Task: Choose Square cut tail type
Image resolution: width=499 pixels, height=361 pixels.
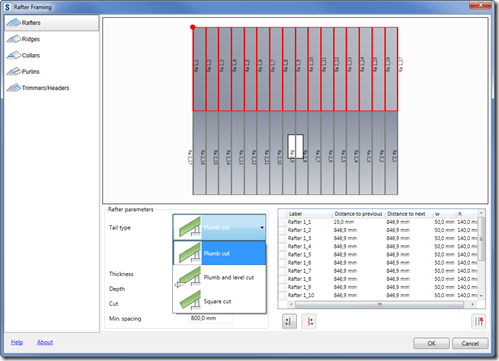Action: (219, 301)
